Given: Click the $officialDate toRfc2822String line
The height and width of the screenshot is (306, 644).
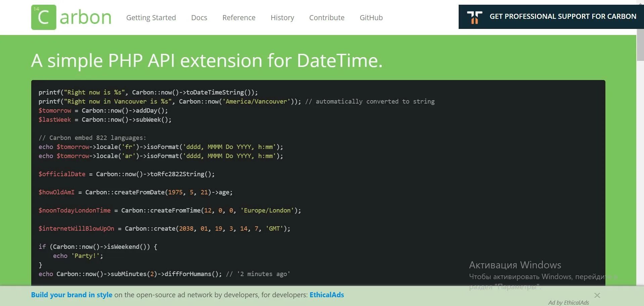Looking at the screenshot, I should point(127,174).
